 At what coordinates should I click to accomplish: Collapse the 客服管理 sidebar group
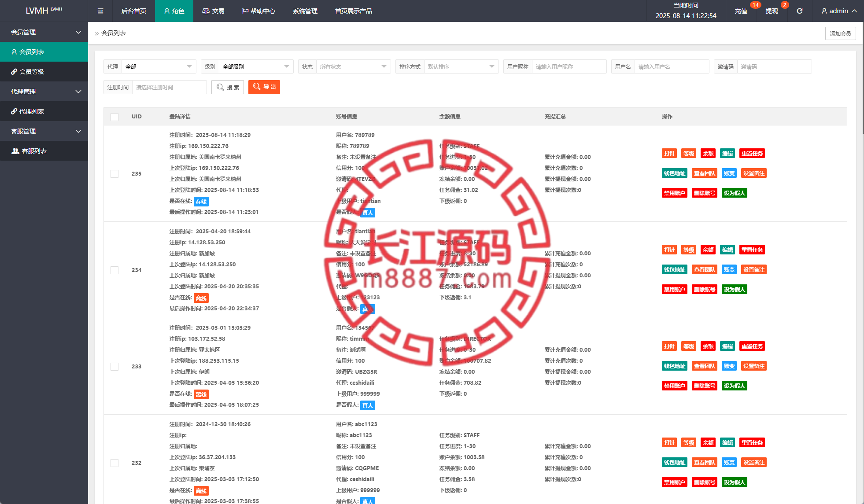point(44,131)
